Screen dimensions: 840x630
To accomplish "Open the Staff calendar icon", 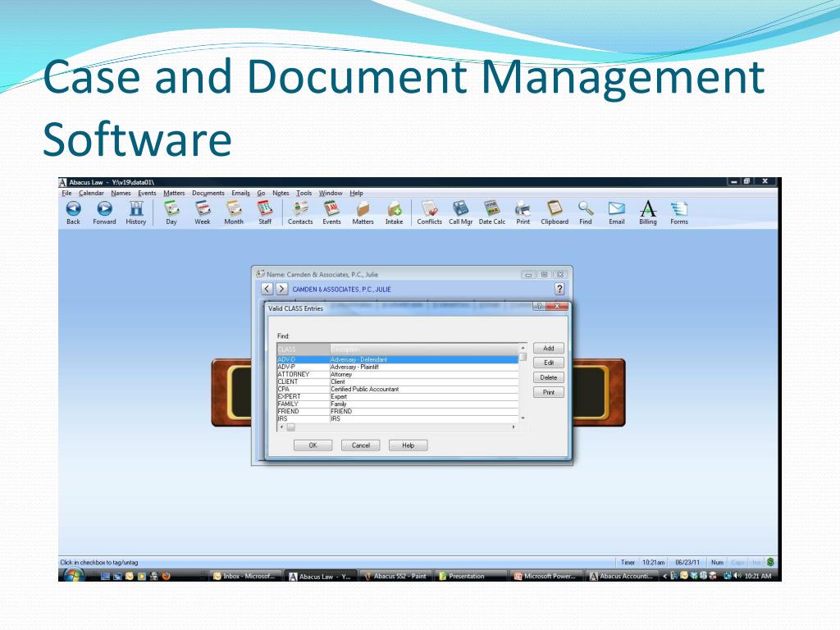I will pyautogui.click(x=265, y=212).
